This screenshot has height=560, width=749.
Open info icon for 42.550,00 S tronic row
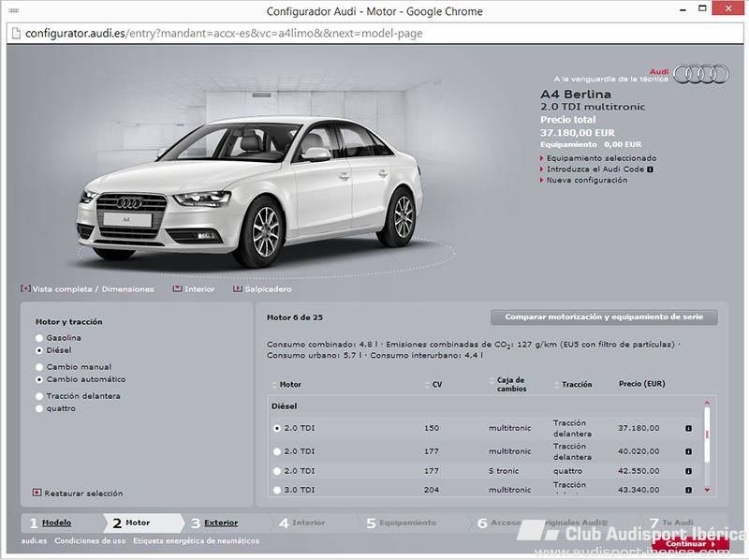click(688, 471)
